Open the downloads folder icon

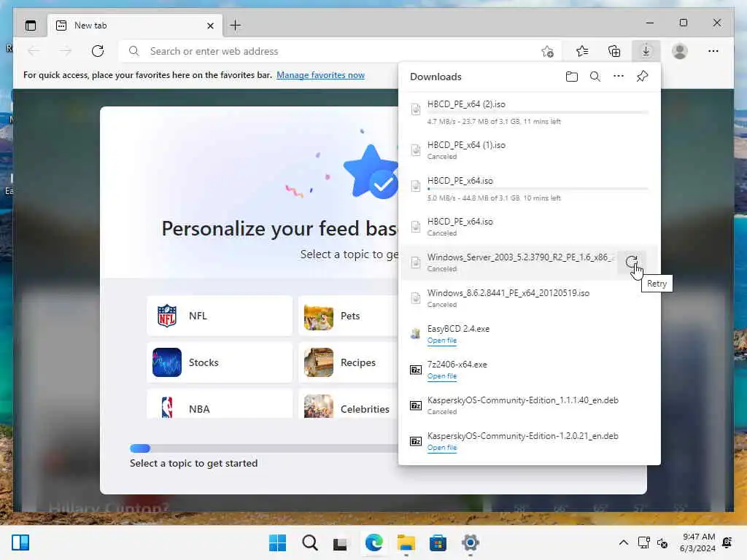(571, 77)
